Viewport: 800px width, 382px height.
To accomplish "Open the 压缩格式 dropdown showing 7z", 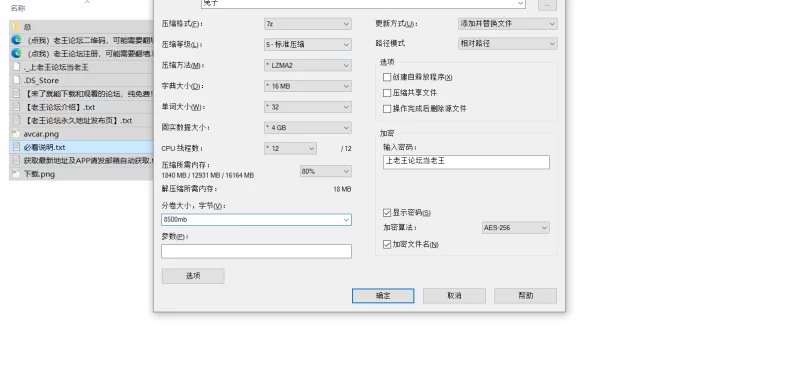I will tap(308, 23).
